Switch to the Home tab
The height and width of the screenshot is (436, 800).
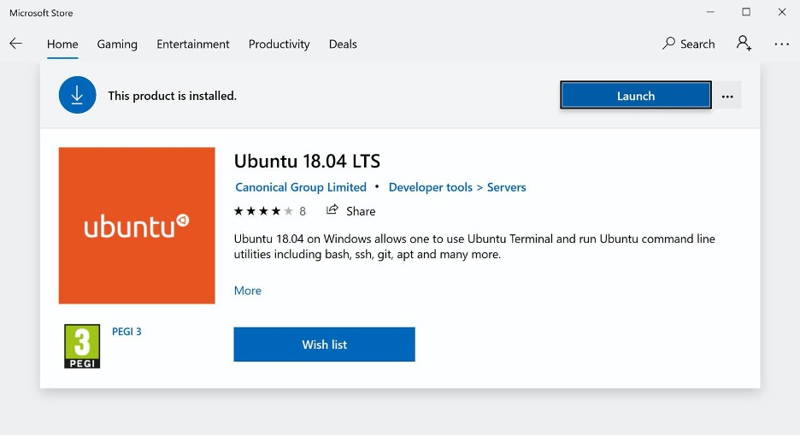coord(62,44)
